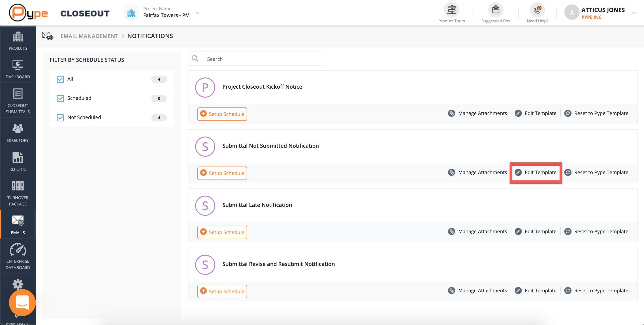
Task: Reset Project Closeout Kickoff Notice to Pype Template
Action: [x=596, y=113]
